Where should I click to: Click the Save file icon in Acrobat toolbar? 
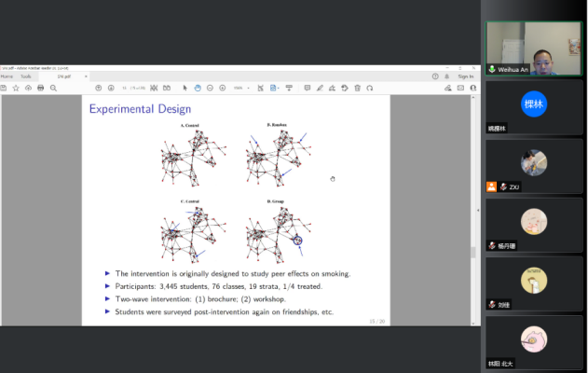click(x=4, y=88)
